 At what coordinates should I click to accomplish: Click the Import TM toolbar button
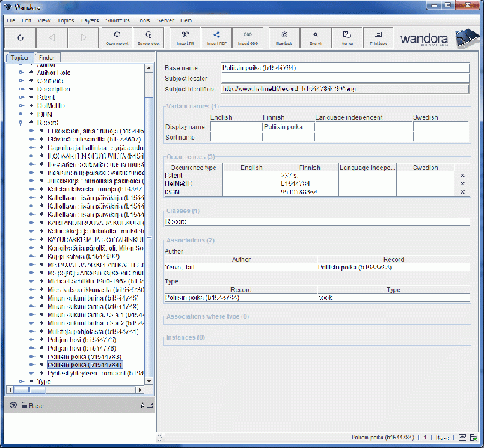(185, 37)
